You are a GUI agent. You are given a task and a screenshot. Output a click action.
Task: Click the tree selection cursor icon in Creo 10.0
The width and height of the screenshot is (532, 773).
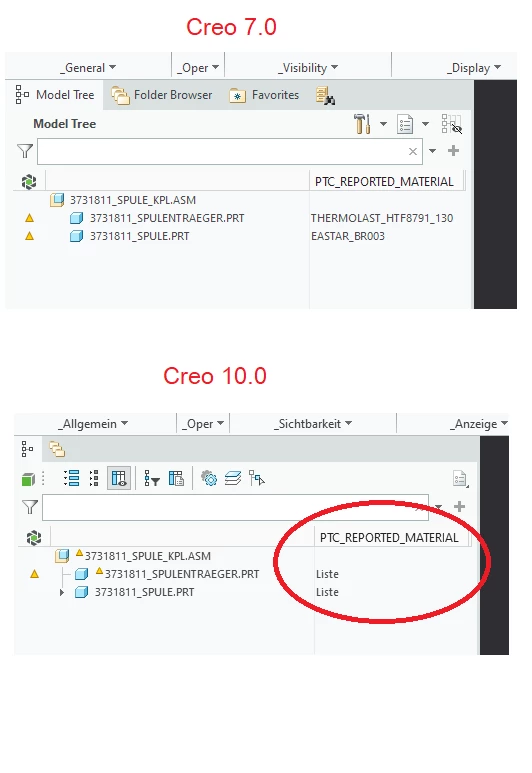point(257,478)
